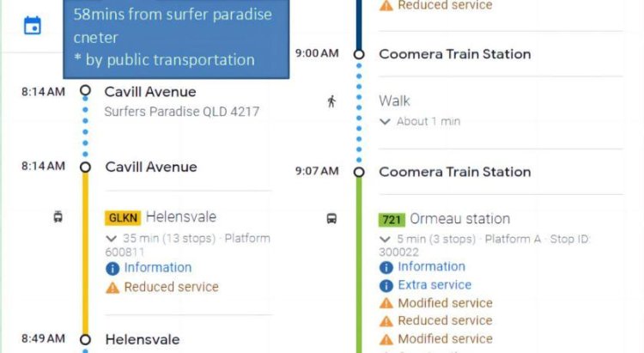Select the 8:14 AM Cavill Avenue Surfers Paradise stop
This screenshot has width=644, height=353.
point(150,92)
